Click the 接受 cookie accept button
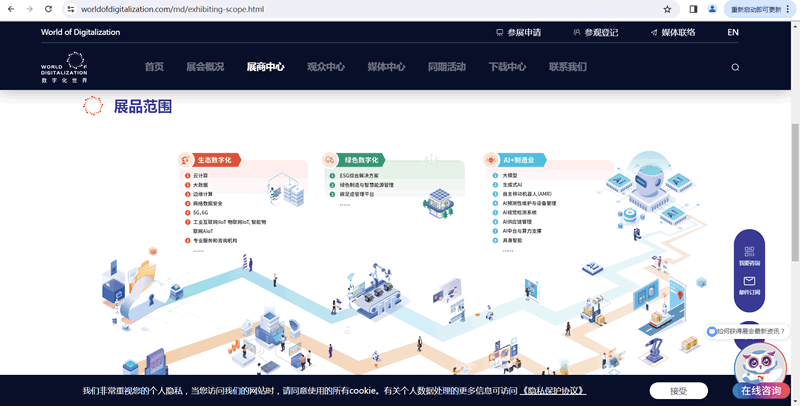This screenshot has width=800, height=406. coord(678,391)
